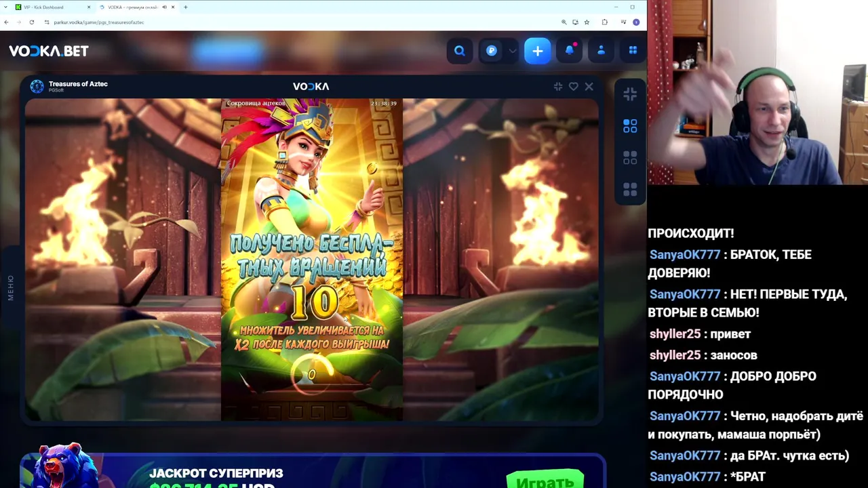Expand the currency balance dropdown chevron
Screen dimensions: 868x488
coord(512,51)
